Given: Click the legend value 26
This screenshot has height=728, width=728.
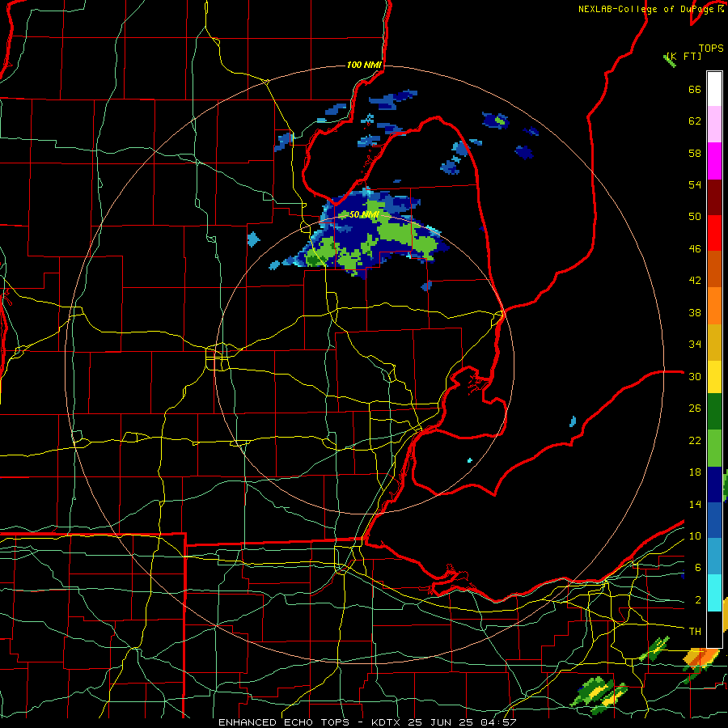Looking at the screenshot, I should (x=695, y=408).
